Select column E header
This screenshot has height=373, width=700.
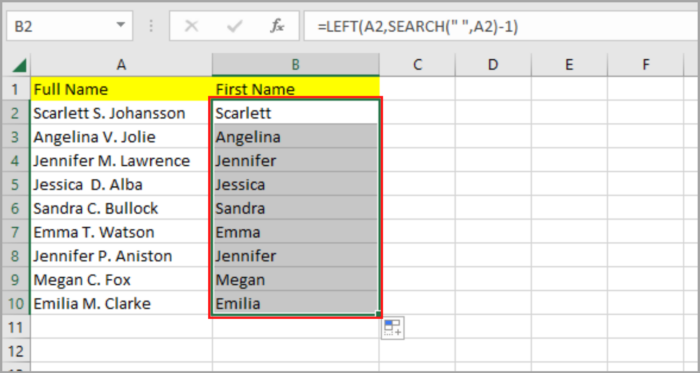(x=569, y=65)
